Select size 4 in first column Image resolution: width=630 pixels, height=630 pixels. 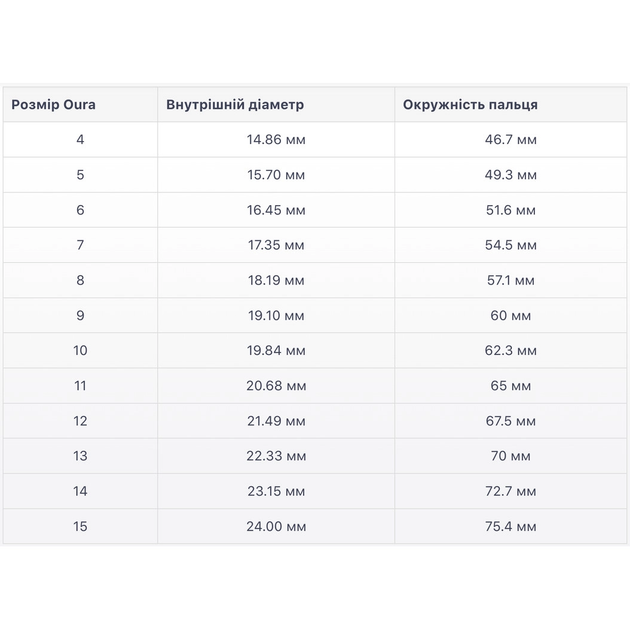tap(80, 139)
